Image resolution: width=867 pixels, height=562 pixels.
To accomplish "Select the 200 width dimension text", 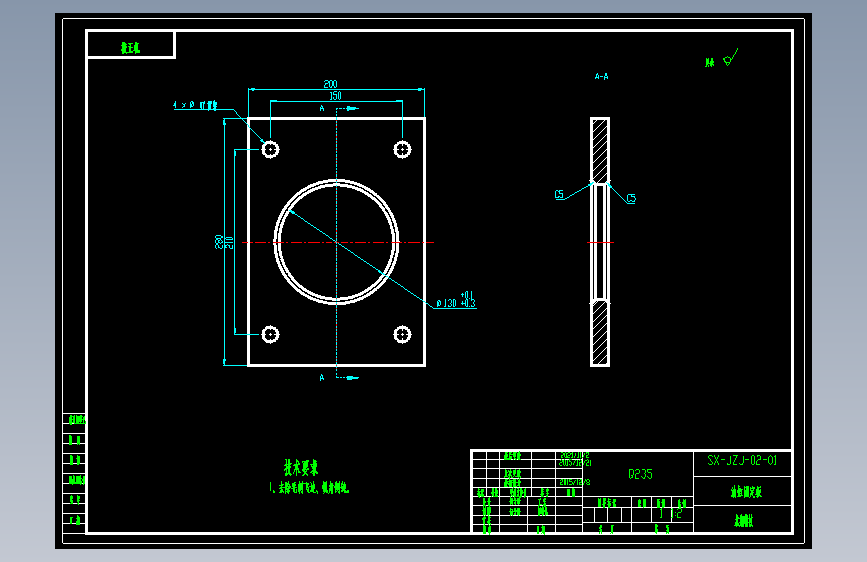I will (x=330, y=84).
